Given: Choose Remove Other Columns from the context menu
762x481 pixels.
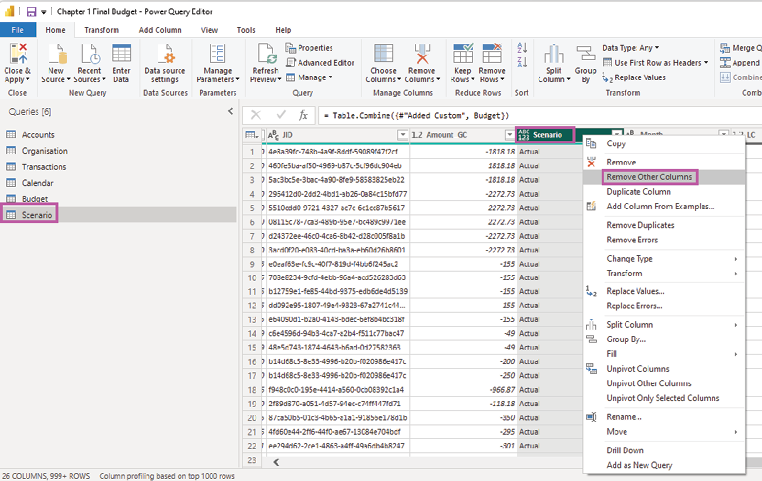Looking at the screenshot, I should pos(651,176).
